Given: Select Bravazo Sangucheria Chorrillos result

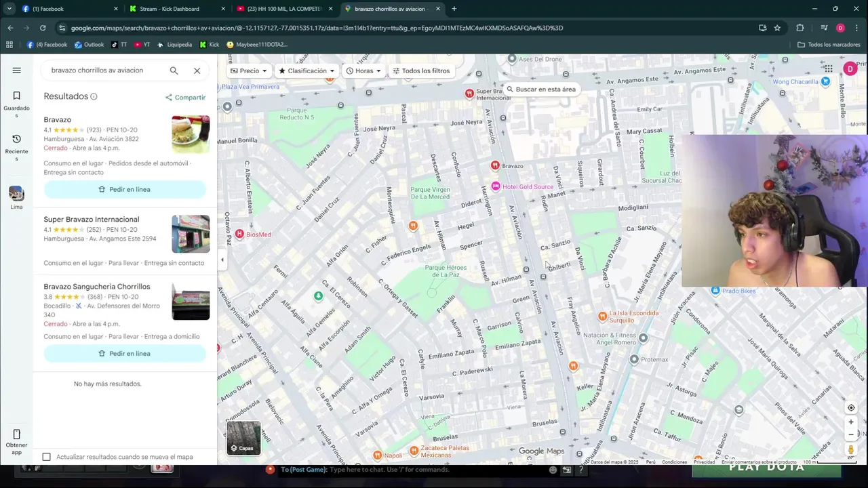Looking at the screenshot, I should click(x=97, y=287).
